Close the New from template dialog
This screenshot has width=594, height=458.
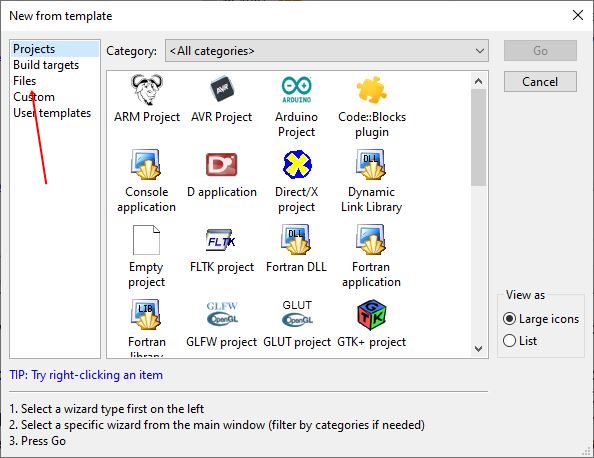pos(578,16)
